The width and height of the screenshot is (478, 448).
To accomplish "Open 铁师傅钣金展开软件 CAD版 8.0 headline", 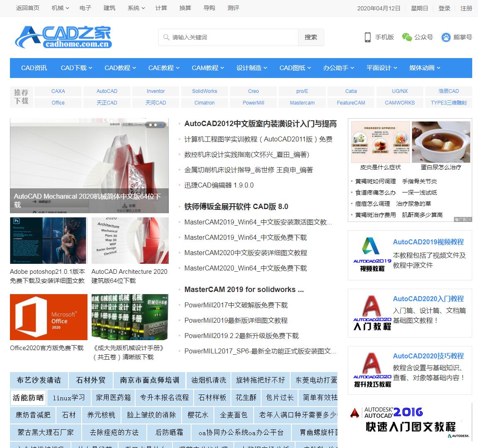I will click(x=236, y=207).
